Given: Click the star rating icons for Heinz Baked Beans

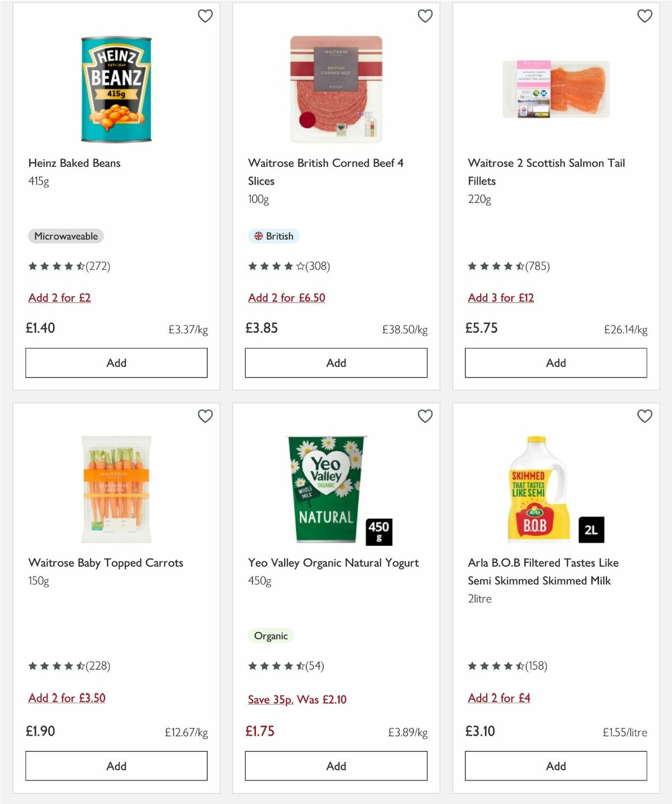Looking at the screenshot, I should coord(55,266).
